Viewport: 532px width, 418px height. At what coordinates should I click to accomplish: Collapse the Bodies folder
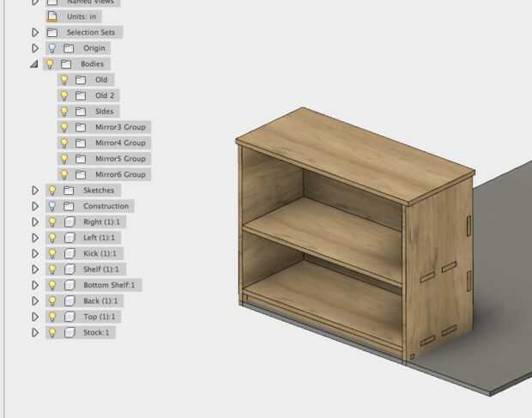[x=34, y=64]
